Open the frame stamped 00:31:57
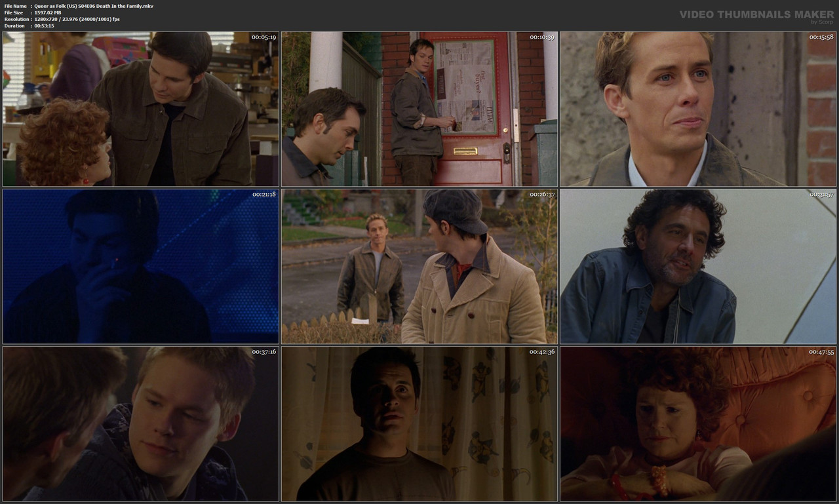Image resolution: width=839 pixels, height=504 pixels. tap(698, 267)
